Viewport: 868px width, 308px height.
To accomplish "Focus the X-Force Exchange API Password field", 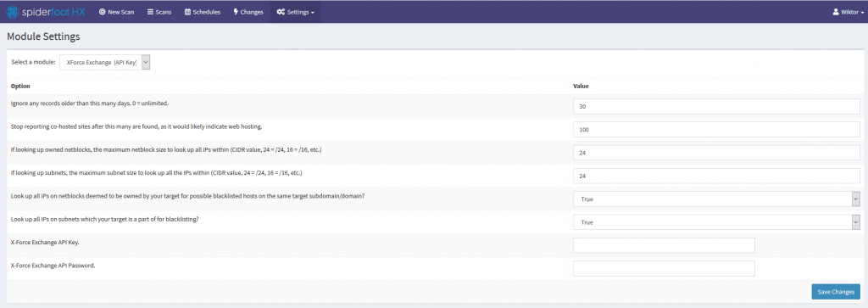I will click(x=664, y=269).
